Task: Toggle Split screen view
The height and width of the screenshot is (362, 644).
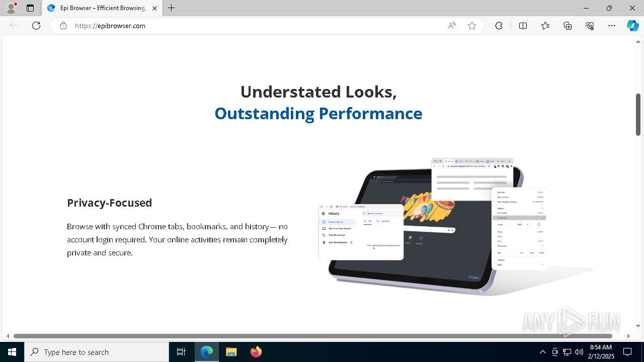Action: [523, 26]
